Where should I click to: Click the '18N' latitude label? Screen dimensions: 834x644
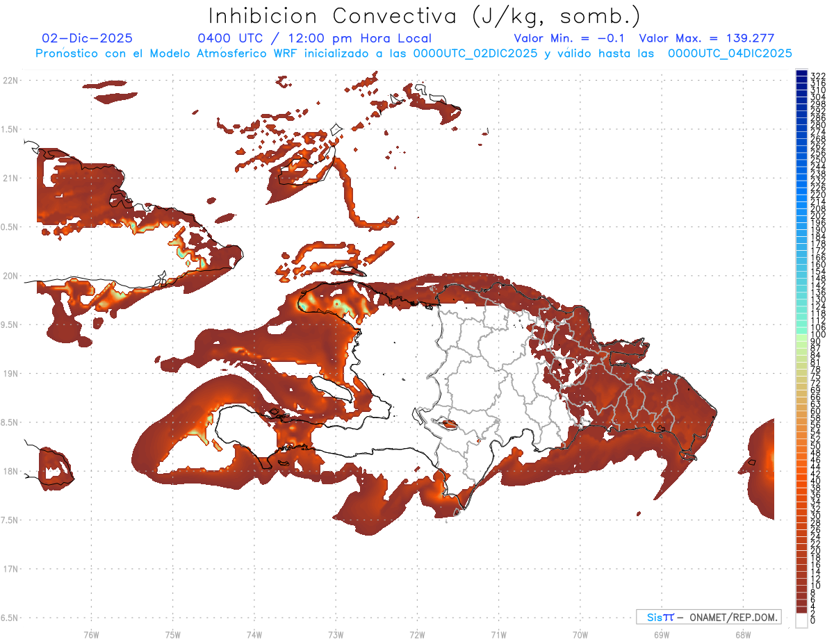pyautogui.click(x=10, y=471)
